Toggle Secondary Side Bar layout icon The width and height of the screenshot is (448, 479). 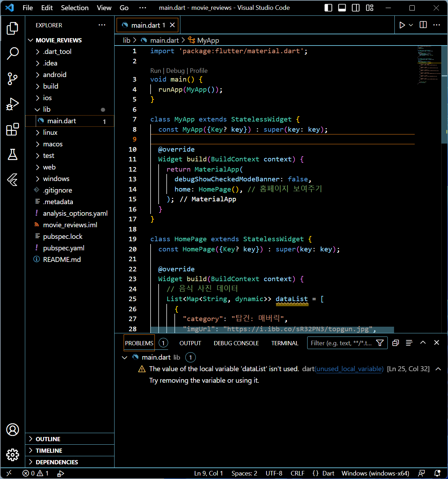pyautogui.click(x=356, y=8)
